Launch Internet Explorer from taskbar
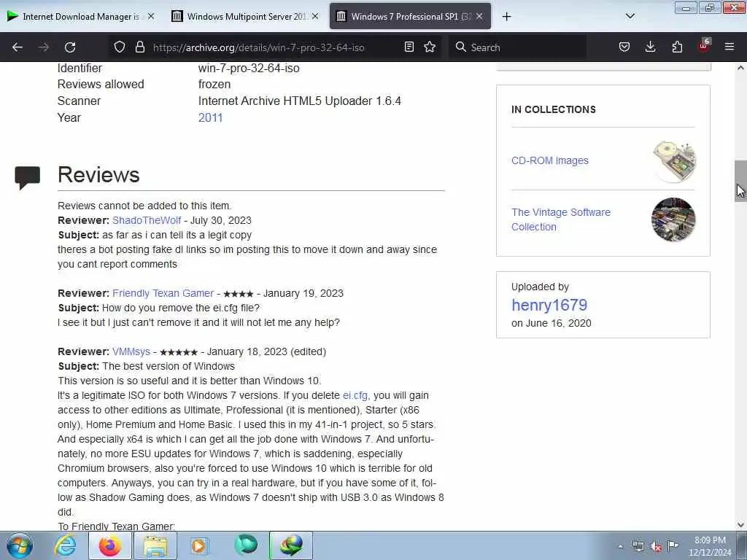This screenshot has width=747, height=560. (x=65, y=545)
